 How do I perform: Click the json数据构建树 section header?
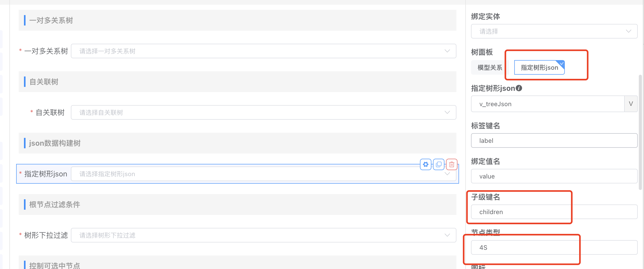[237, 143]
